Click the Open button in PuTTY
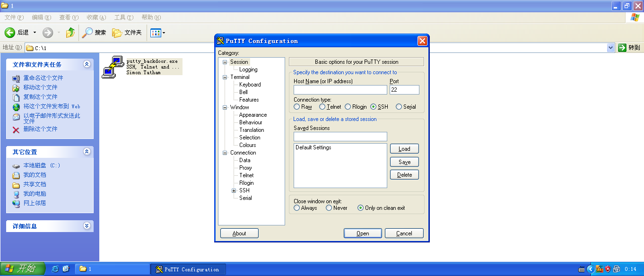 (x=363, y=233)
